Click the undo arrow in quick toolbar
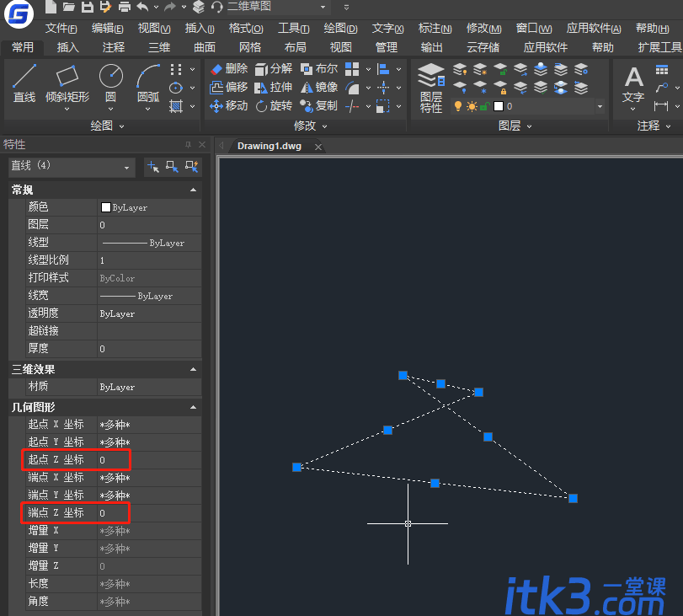The width and height of the screenshot is (683, 616). (142, 7)
